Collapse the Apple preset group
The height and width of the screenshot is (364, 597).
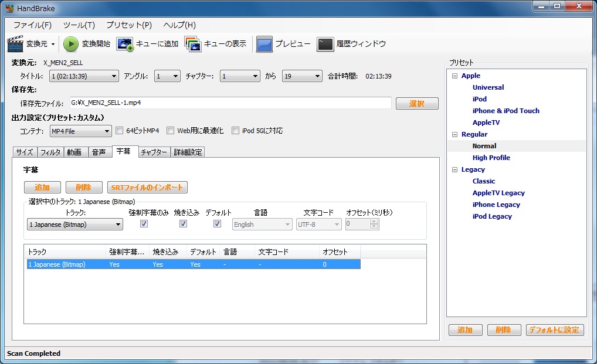[x=454, y=76]
